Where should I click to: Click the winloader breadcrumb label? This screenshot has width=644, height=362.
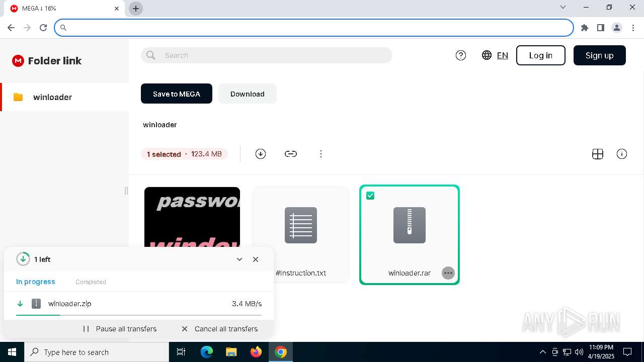pos(160,125)
